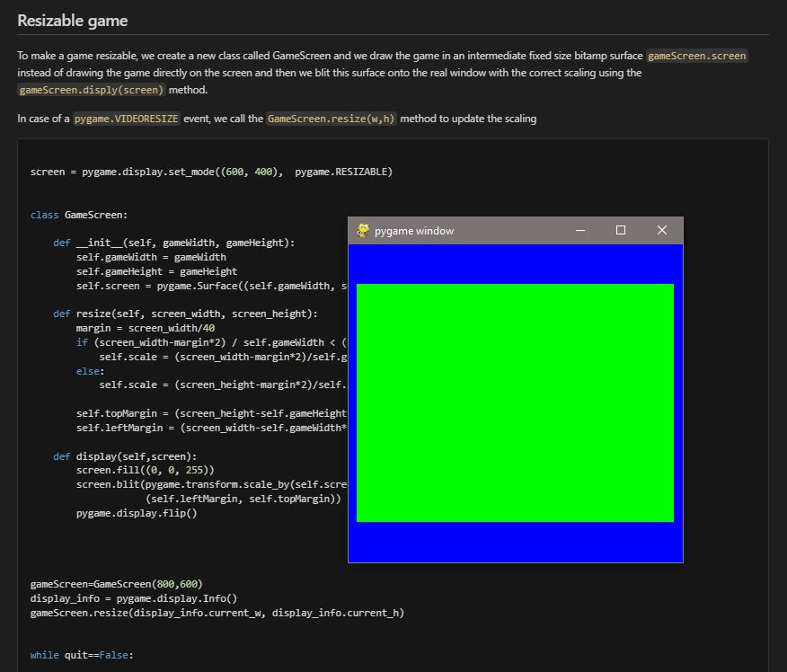Screen dimensions: 787x672
Task: Click the '(self.leftMargin, self.topMargin))' line
Action: [243, 499]
